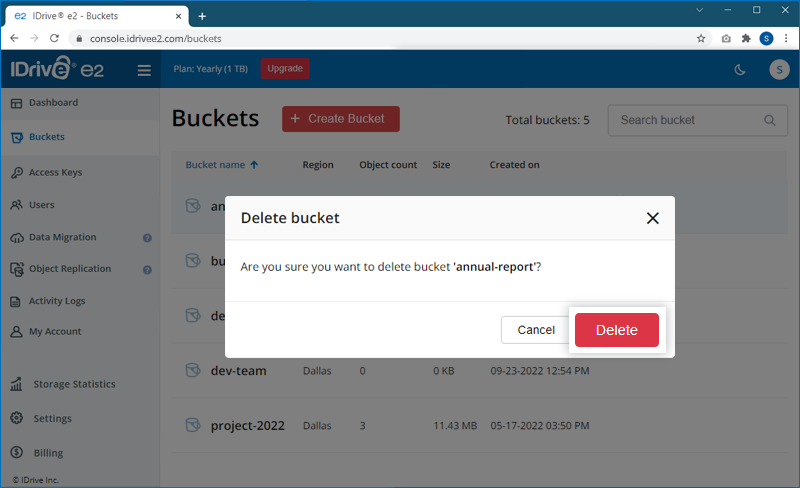Click the Data Migration help icon
Screen dimensions: 800x488
(147, 238)
